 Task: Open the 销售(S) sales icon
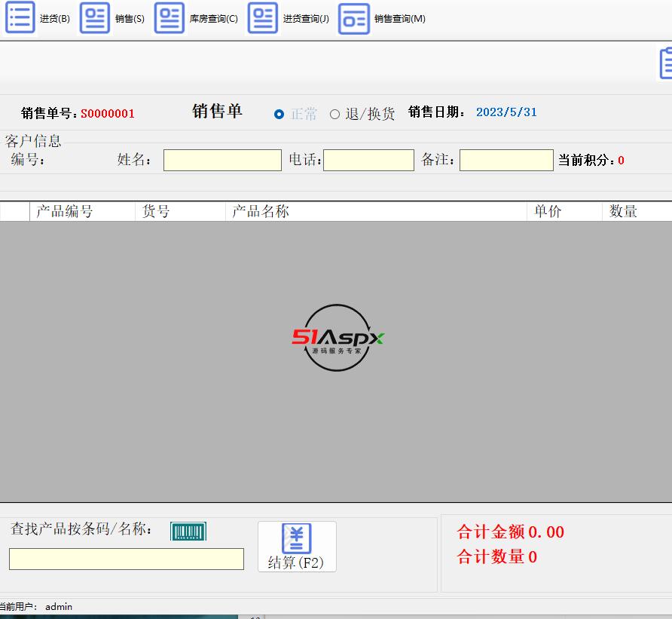pyautogui.click(x=95, y=17)
